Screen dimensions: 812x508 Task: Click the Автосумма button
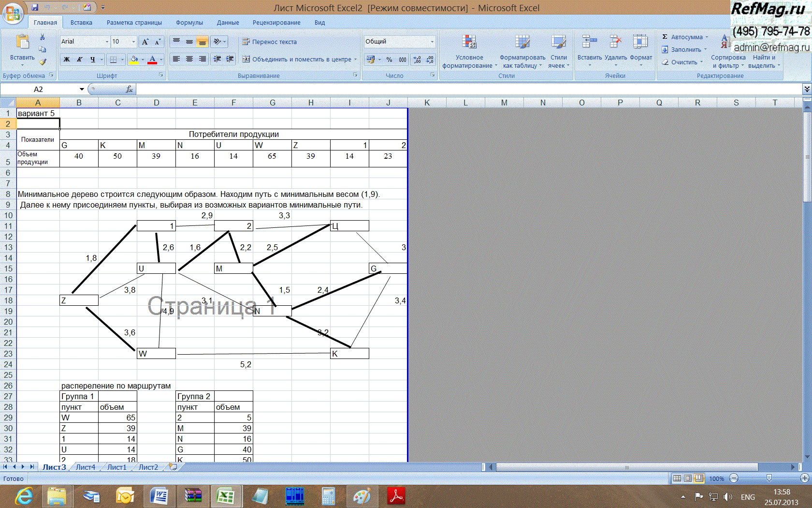685,37
